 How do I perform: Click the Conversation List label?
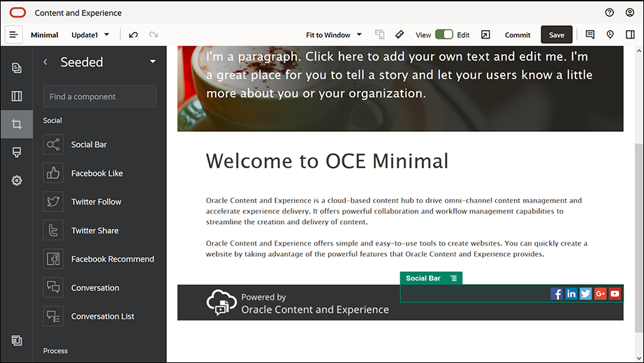(x=103, y=316)
